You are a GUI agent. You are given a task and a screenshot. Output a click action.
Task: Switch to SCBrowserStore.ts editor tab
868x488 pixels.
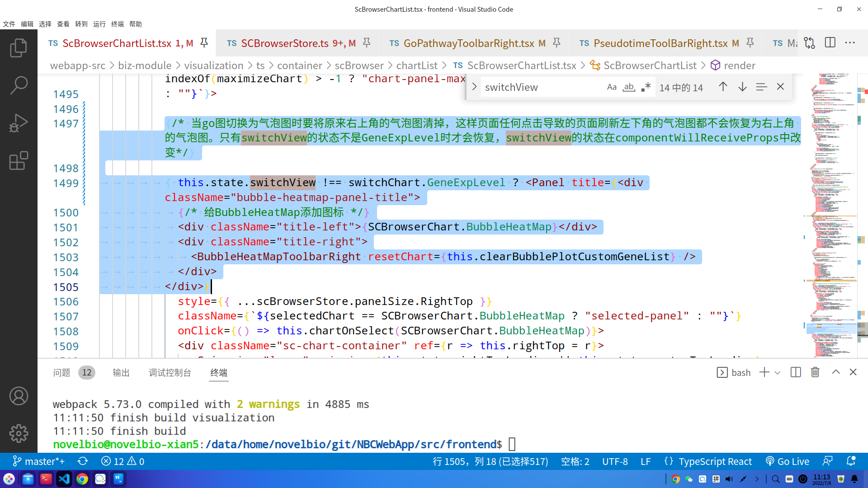click(285, 43)
